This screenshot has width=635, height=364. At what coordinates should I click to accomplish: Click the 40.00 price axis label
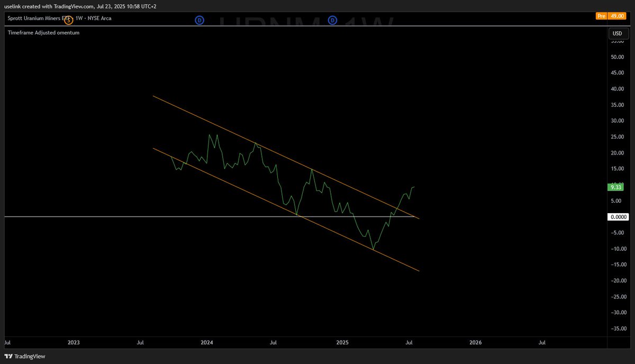click(x=618, y=89)
